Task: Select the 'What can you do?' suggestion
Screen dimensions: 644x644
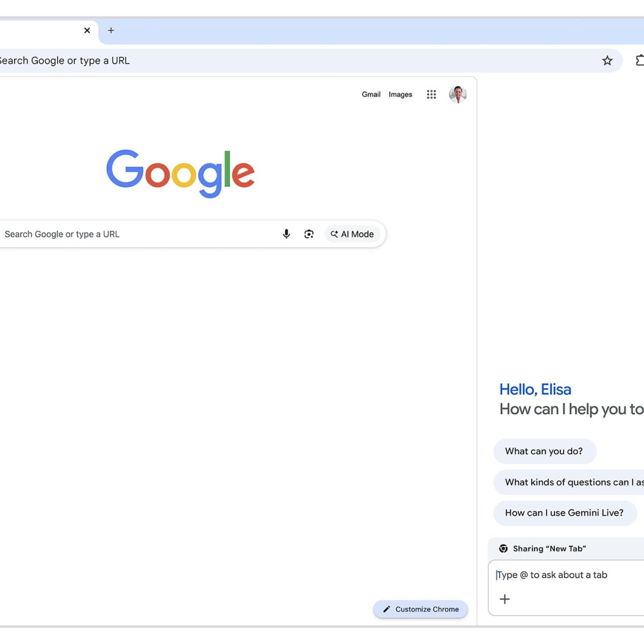Action: (545, 451)
